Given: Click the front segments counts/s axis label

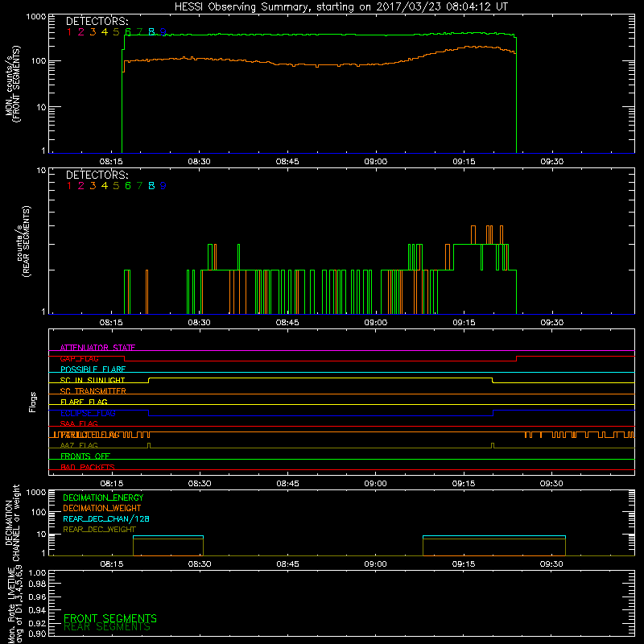Looking at the screenshot, I should click(12, 85).
